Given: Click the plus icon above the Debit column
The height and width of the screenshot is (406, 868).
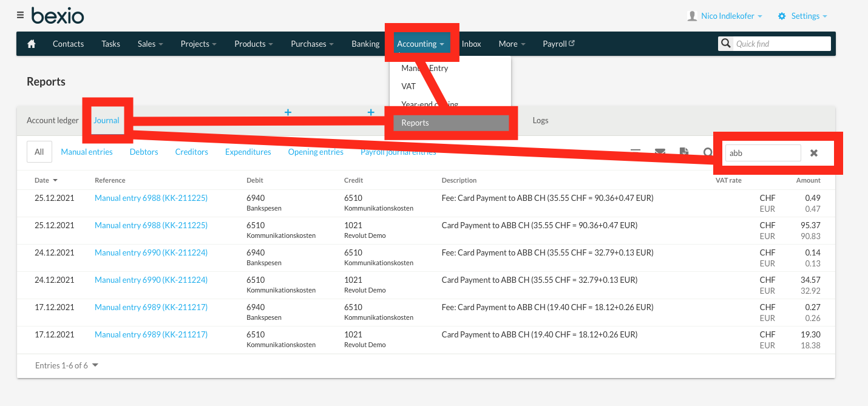Looking at the screenshot, I should pos(288,112).
